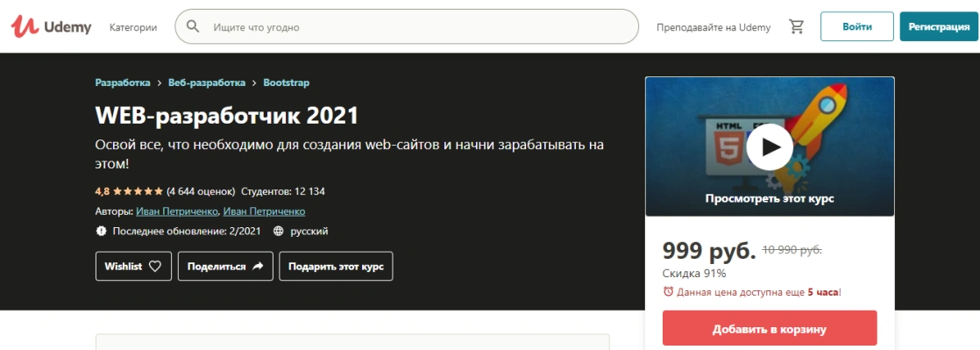Screen dimensions: 980x350
Task: Play the course preview video
Action: (x=770, y=146)
